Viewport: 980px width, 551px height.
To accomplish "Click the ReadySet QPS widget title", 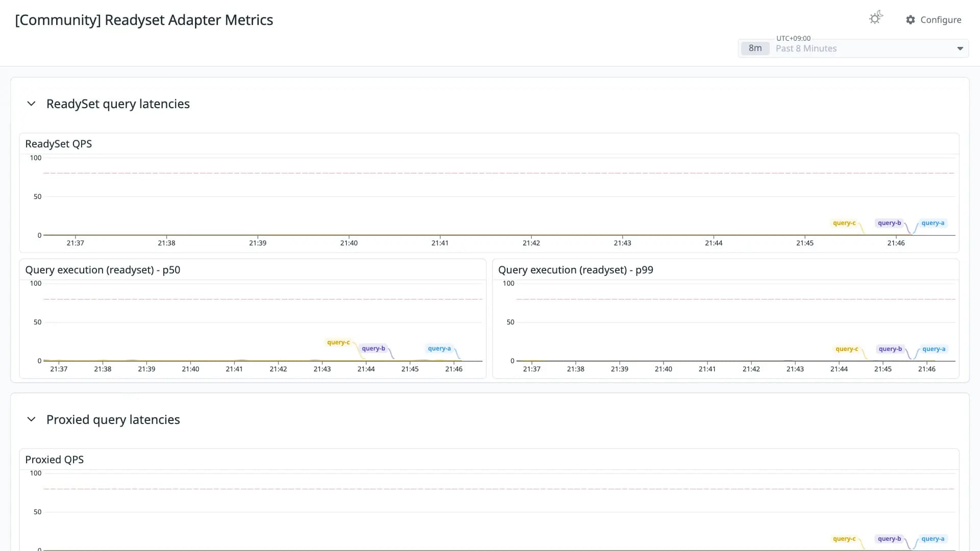I will coord(59,144).
